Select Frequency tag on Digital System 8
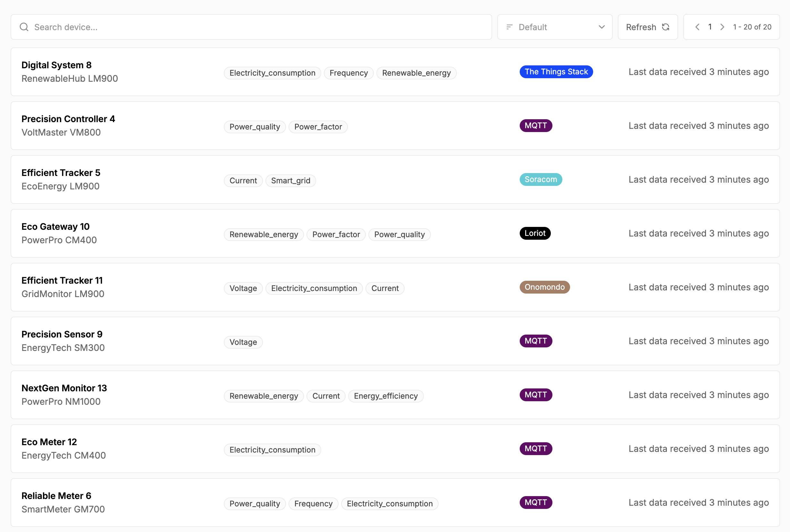 tap(349, 73)
